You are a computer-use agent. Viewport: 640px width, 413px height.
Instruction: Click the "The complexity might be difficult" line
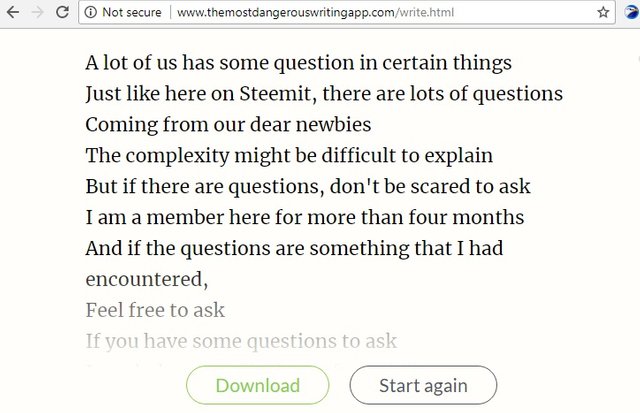point(289,156)
